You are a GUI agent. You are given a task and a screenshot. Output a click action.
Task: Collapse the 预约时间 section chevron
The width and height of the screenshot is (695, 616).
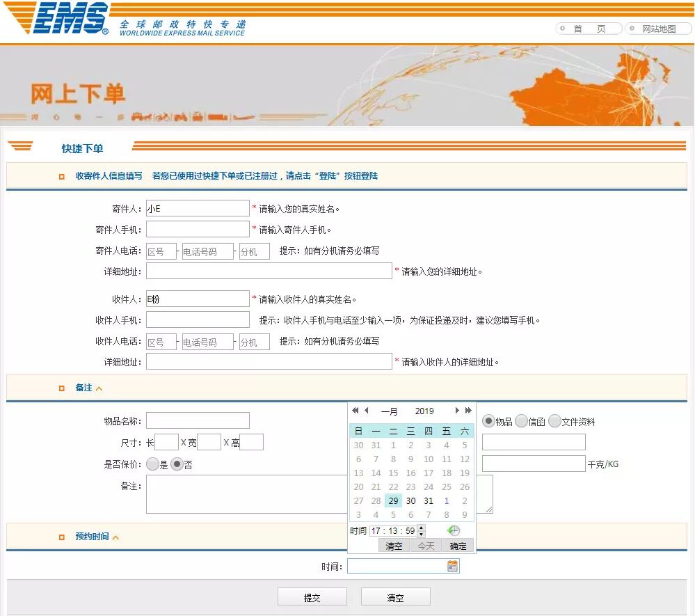click(x=115, y=537)
